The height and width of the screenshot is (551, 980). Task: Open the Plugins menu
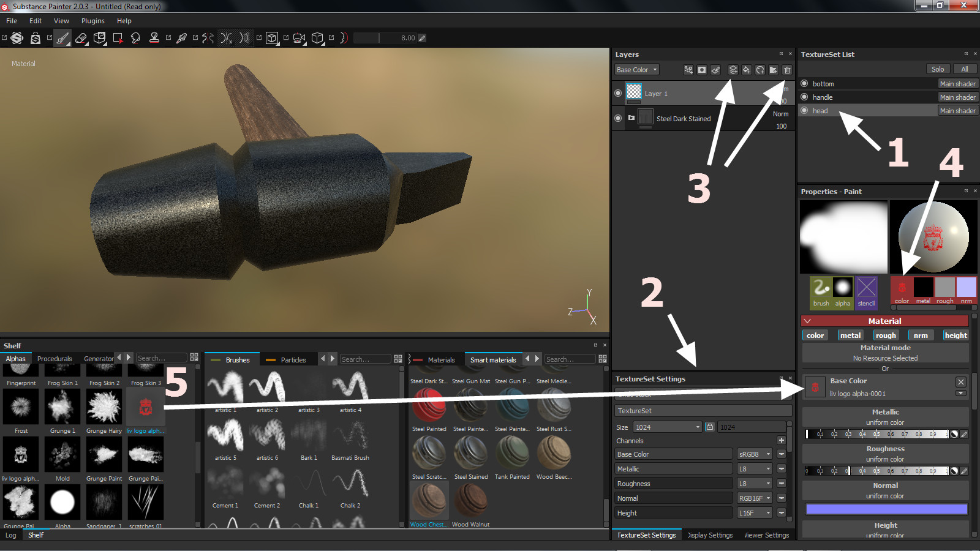93,21
